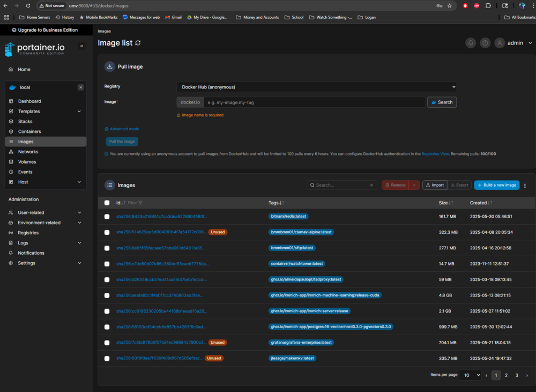Click Build a new image
The width and height of the screenshot is (536, 392).
pyautogui.click(x=497, y=185)
